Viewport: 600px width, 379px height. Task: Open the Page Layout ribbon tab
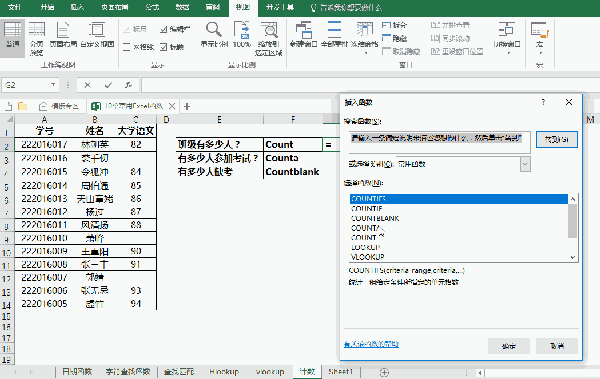(115, 7)
